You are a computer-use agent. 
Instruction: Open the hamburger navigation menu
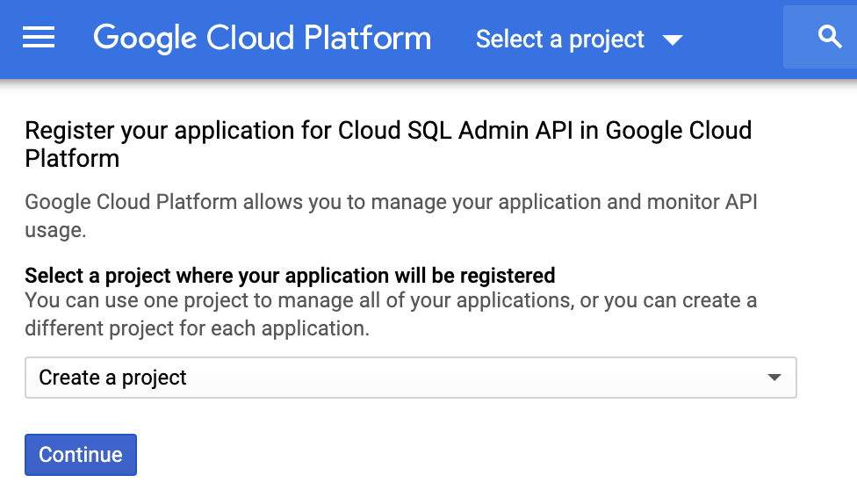point(39,38)
